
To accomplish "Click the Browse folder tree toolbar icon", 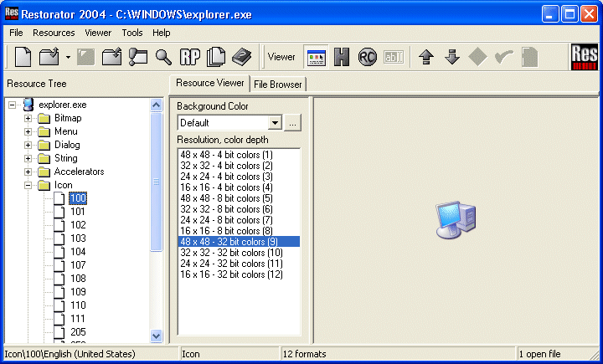I will point(138,57).
